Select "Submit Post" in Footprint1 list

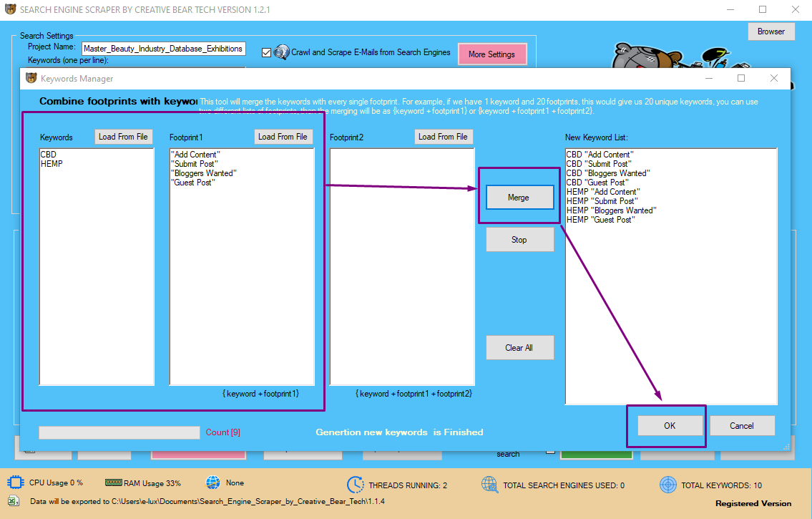(195, 164)
